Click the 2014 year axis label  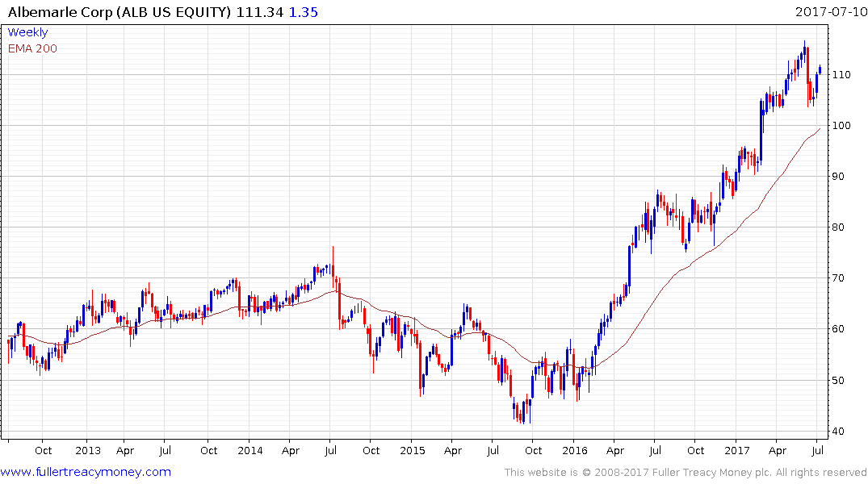point(250,450)
